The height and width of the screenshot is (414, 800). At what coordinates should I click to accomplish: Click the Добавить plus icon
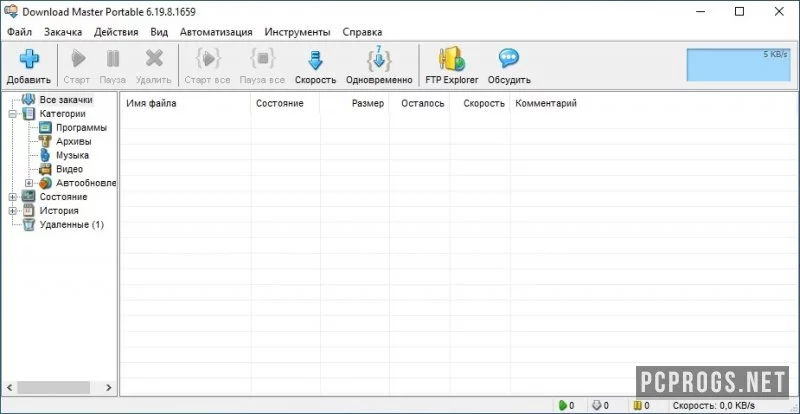pos(29,59)
